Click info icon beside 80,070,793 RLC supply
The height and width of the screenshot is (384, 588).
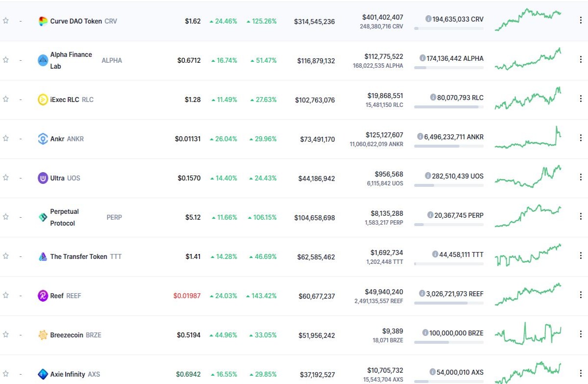433,97
